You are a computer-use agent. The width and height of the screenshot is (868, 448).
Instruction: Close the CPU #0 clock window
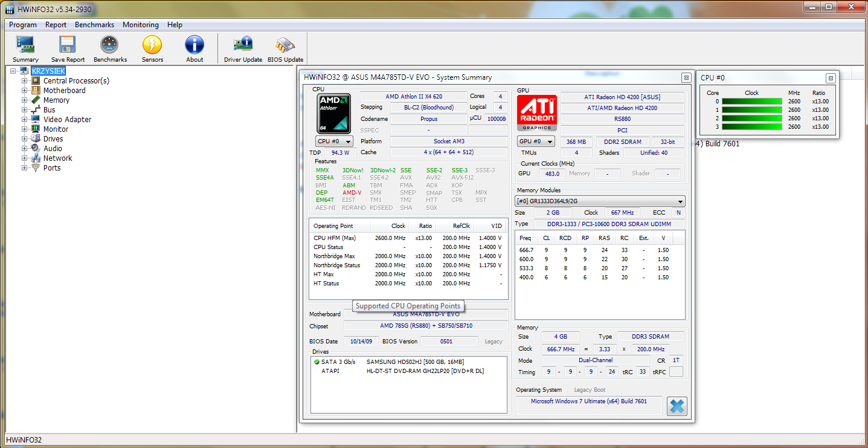[831, 78]
